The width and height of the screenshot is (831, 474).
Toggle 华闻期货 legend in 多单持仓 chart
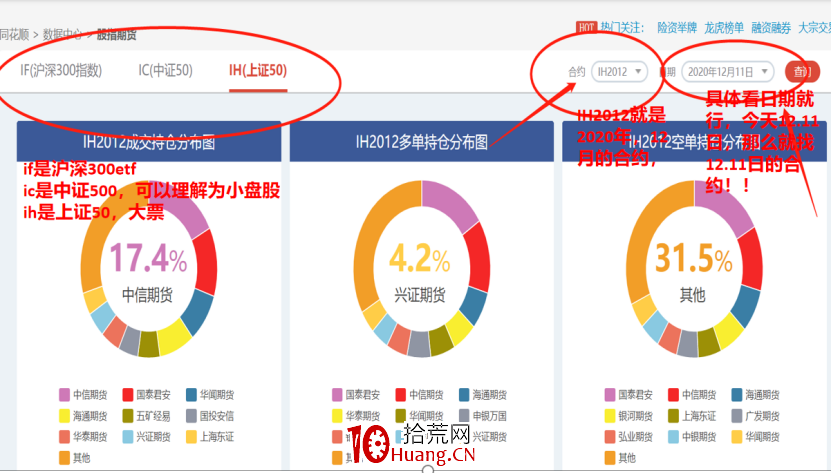tap(420, 416)
